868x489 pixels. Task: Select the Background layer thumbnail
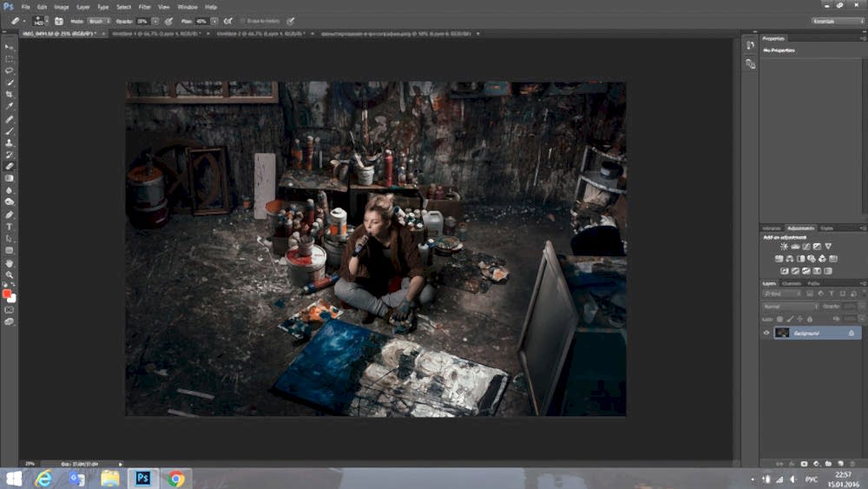(782, 333)
